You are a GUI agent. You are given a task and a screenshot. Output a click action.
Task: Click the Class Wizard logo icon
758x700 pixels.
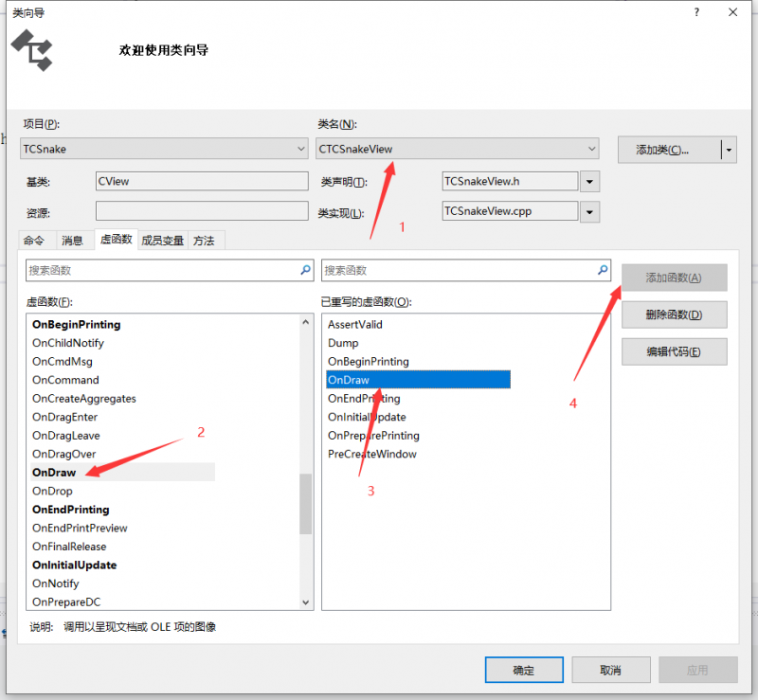click(x=32, y=50)
